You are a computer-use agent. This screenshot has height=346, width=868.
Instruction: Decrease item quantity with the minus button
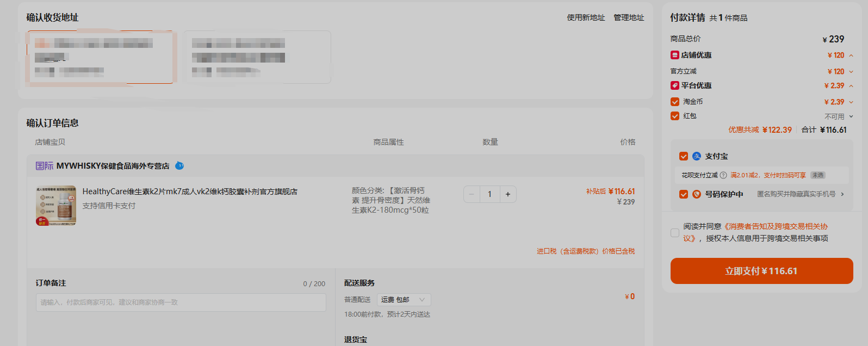tap(472, 194)
